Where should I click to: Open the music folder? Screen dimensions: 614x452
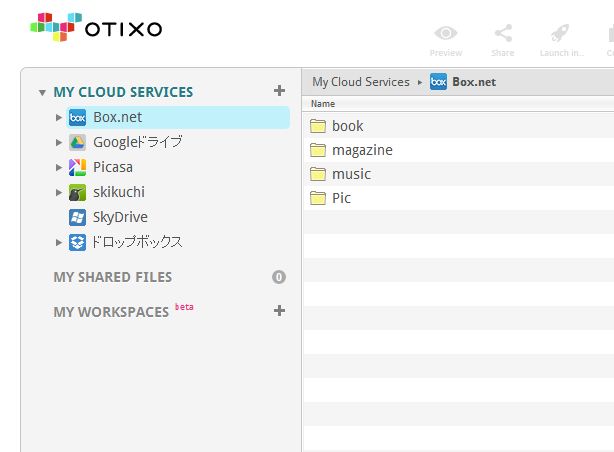(351, 174)
